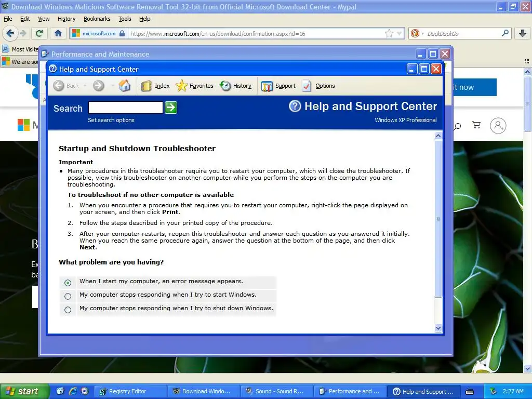Click help content scrollbar thumb

coord(438,219)
